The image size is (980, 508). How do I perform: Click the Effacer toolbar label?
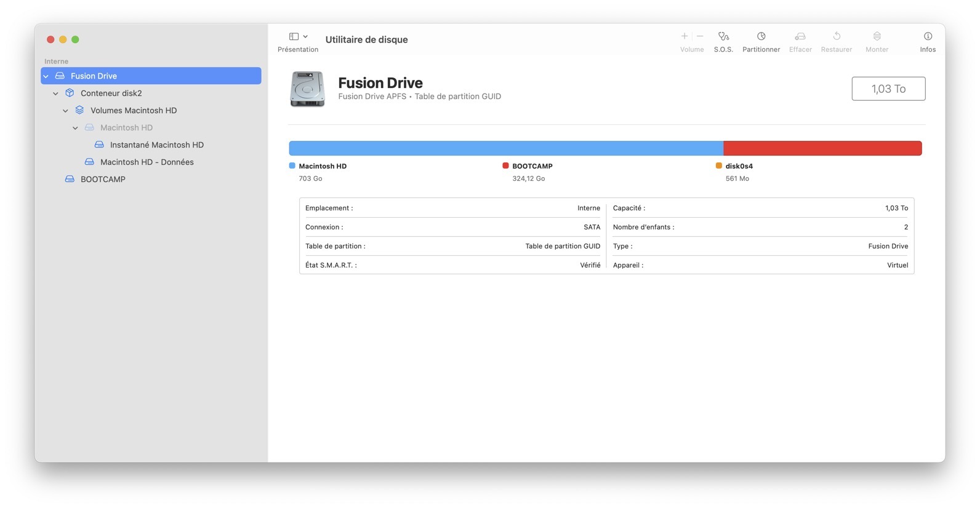pyautogui.click(x=800, y=50)
